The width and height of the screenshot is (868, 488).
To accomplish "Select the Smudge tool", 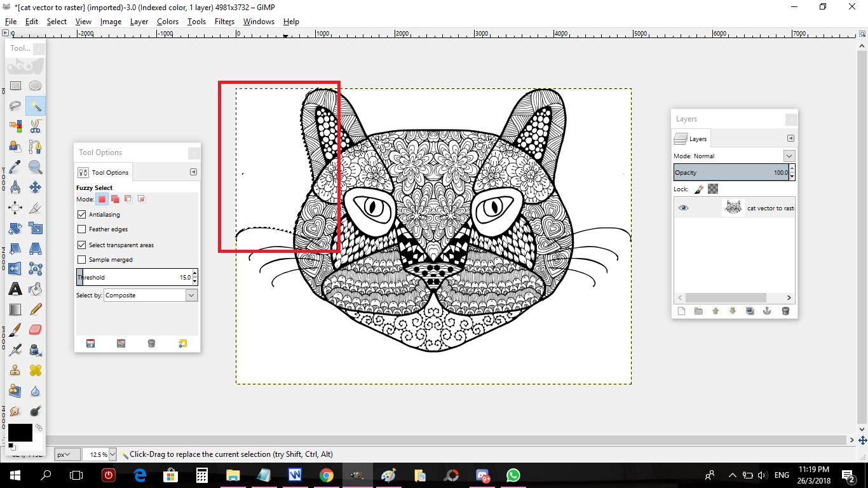I will pos(15,411).
